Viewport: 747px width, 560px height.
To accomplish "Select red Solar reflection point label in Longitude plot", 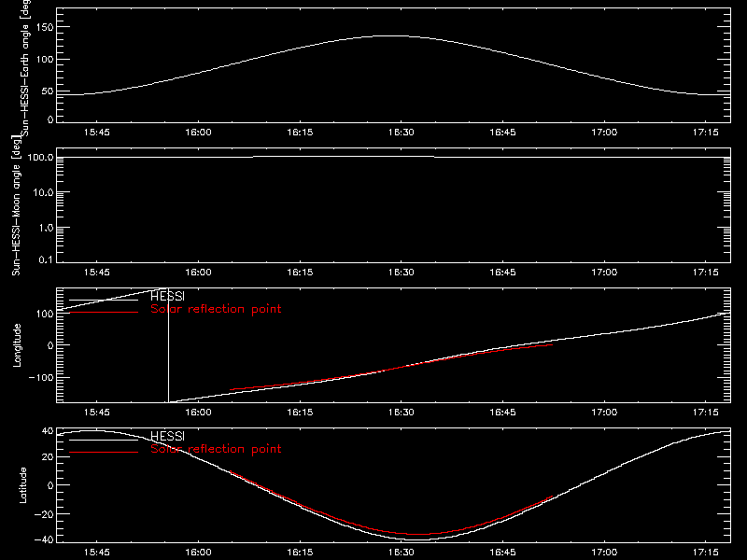I will click(216, 309).
